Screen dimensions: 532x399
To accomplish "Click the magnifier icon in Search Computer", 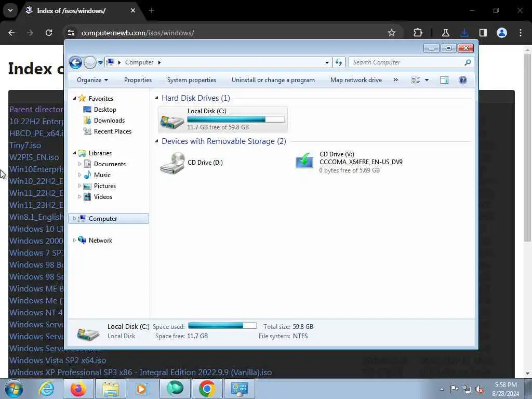I will 468,62.
